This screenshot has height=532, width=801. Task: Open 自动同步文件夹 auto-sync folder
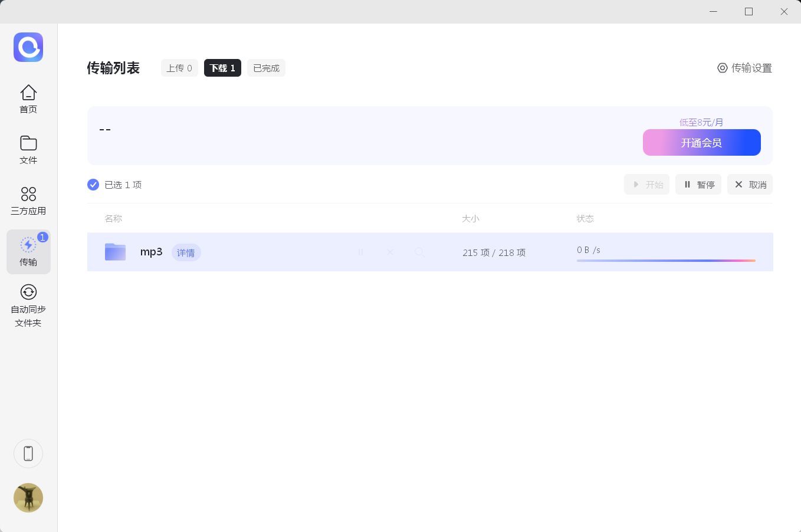pos(28,306)
